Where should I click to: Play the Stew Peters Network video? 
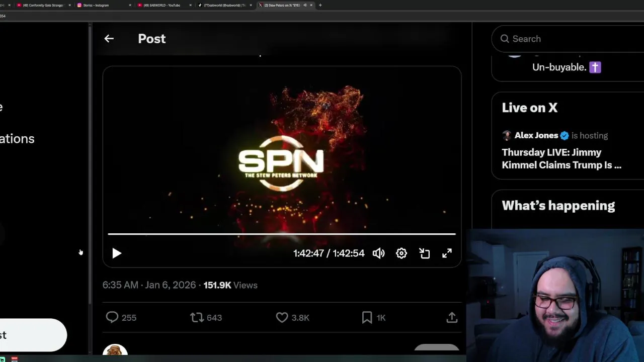point(117,253)
